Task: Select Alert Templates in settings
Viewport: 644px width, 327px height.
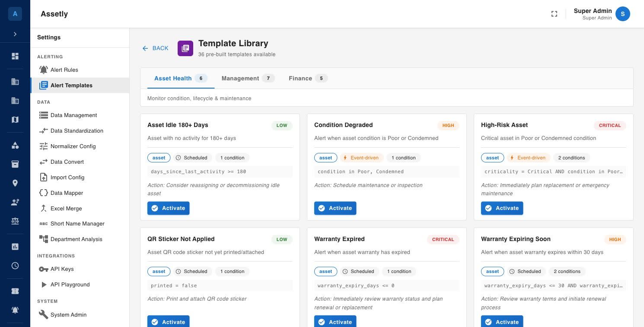Action: pyautogui.click(x=80, y=86)
